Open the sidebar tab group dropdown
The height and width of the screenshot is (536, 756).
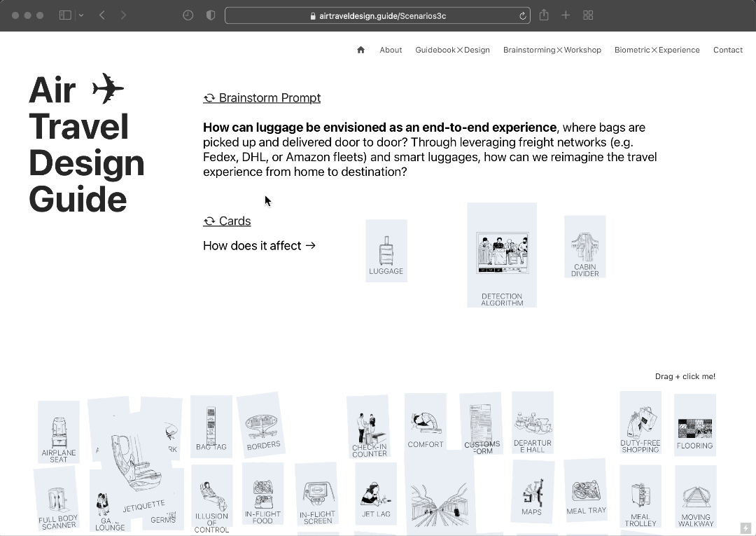tap(81, 15)
